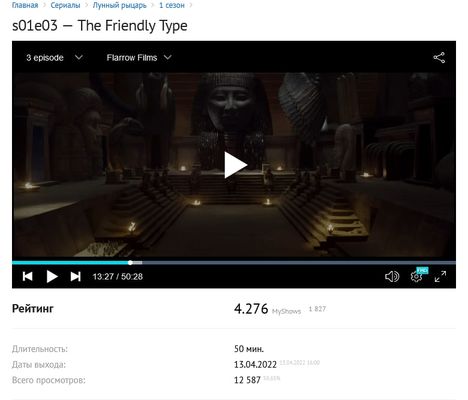
Task: Expand the Flarrow Films voice-over dropdown
Action: tap(139, 58)
